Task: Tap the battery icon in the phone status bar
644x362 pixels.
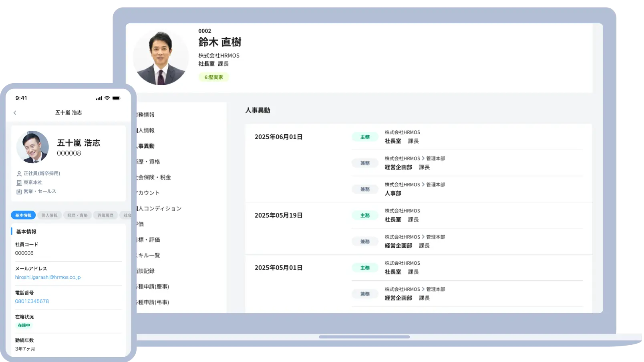Action: (116, 98)
